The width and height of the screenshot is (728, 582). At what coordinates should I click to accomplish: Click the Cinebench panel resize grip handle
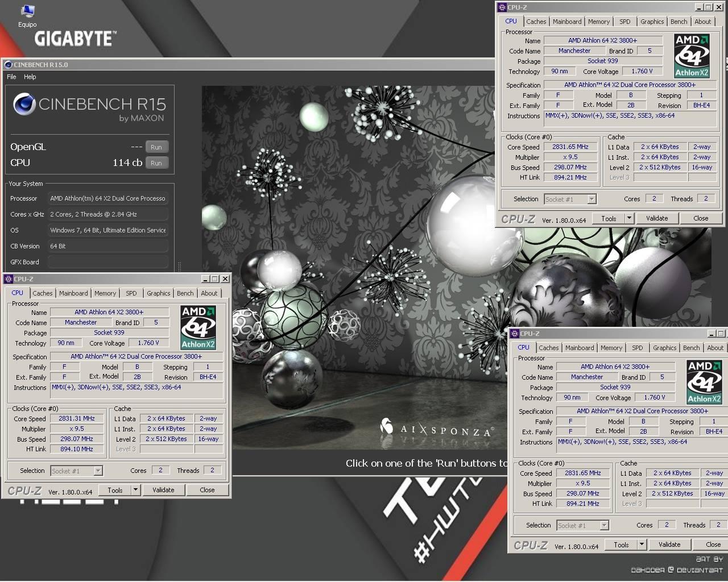point(180,266)
